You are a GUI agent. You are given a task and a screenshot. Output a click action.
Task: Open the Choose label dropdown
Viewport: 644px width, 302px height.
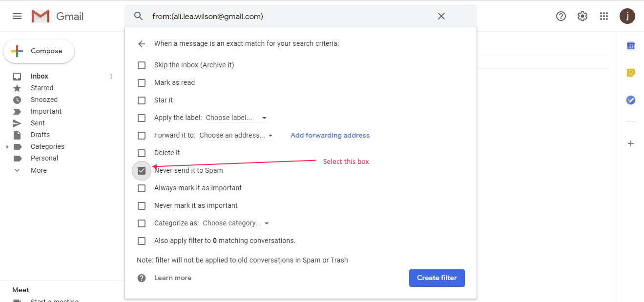236,118
